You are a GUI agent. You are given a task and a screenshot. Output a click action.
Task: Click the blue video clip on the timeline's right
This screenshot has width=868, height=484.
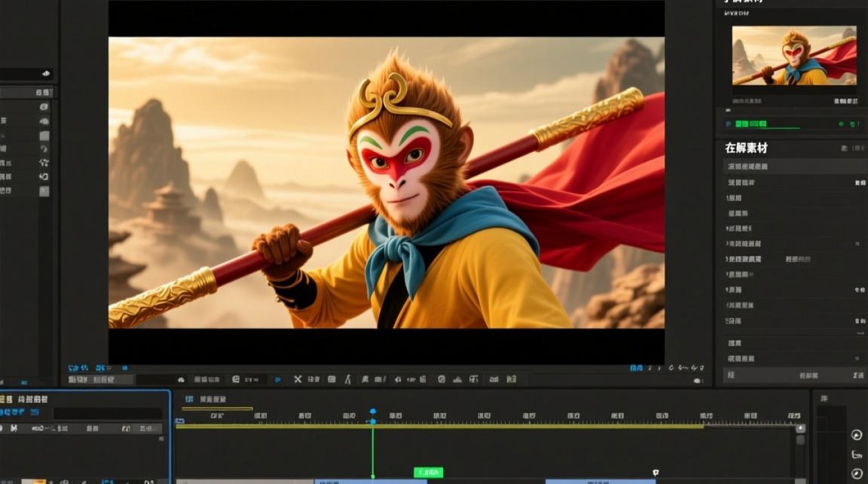pos(601,481)
